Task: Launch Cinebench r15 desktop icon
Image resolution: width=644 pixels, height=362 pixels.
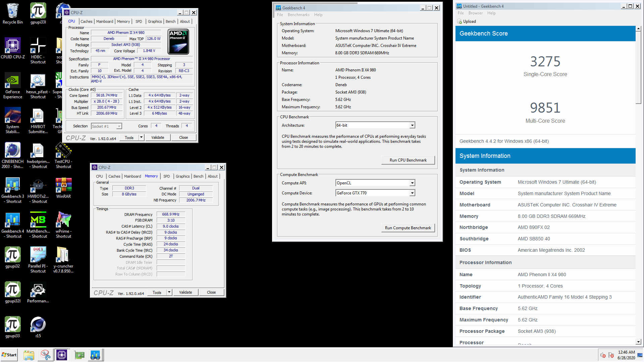Action: tap(38, 327)
